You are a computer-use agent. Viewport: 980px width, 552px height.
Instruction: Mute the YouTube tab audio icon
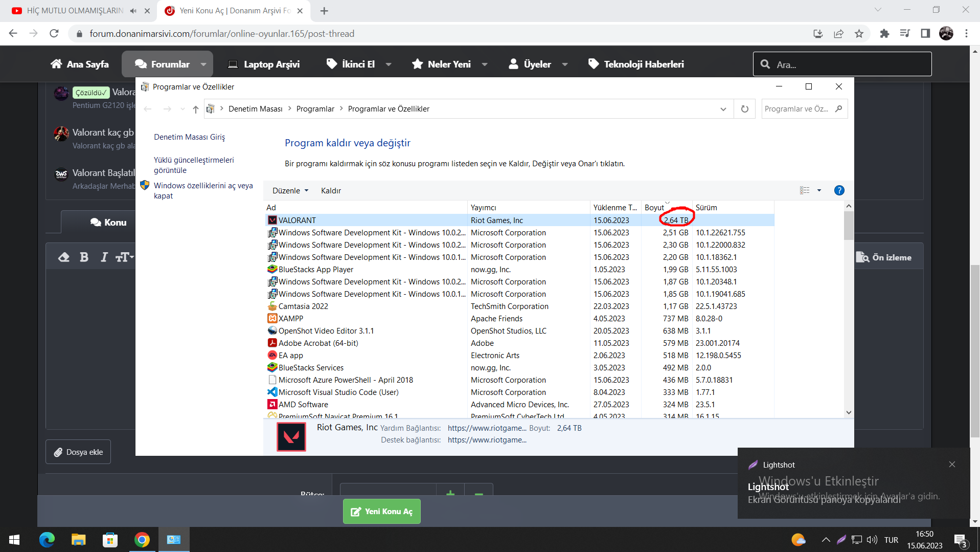(x=133, y=10)
